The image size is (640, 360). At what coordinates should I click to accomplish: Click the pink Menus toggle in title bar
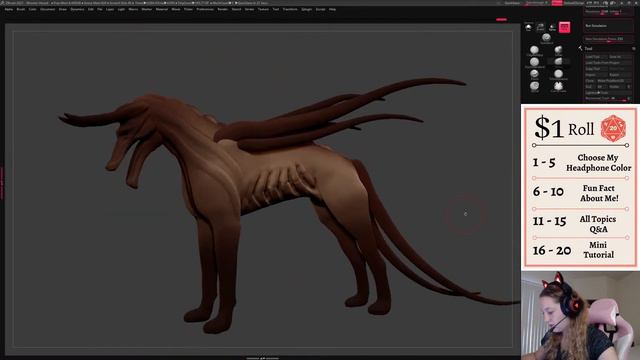557,2
